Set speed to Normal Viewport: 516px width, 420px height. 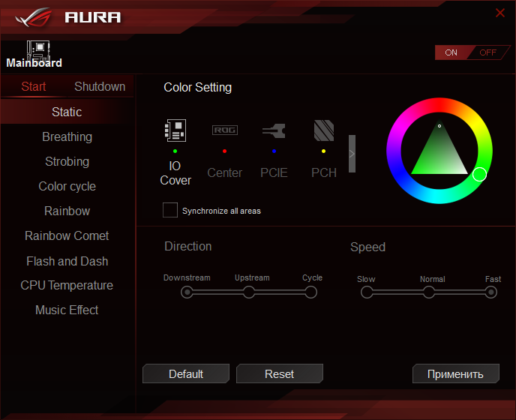point(429,292)
